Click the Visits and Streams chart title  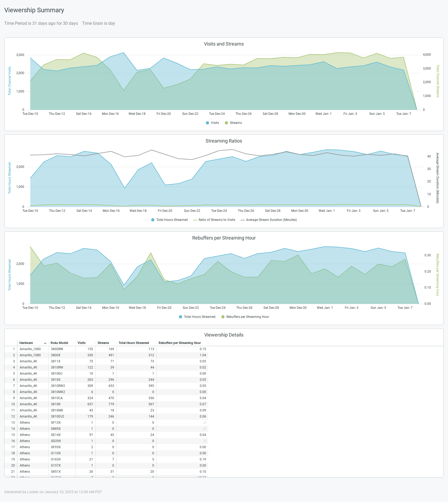coord(224,44)
